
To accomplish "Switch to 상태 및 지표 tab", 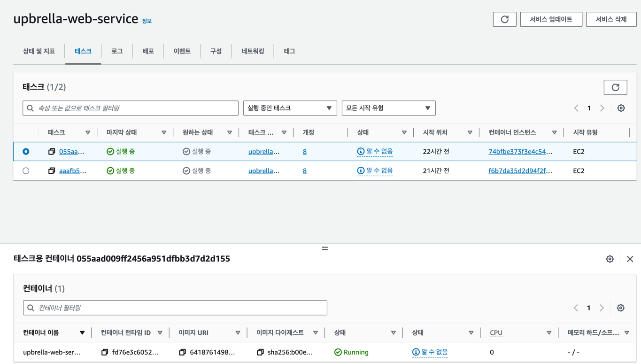I will (x=39, y=51).
